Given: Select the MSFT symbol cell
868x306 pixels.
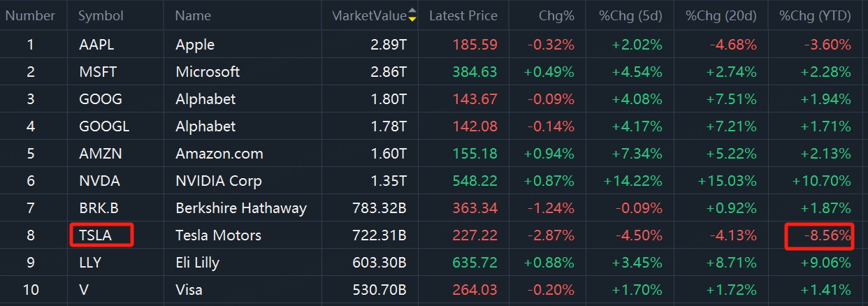Looking at the screenshot, I should [x=96, y=72].
